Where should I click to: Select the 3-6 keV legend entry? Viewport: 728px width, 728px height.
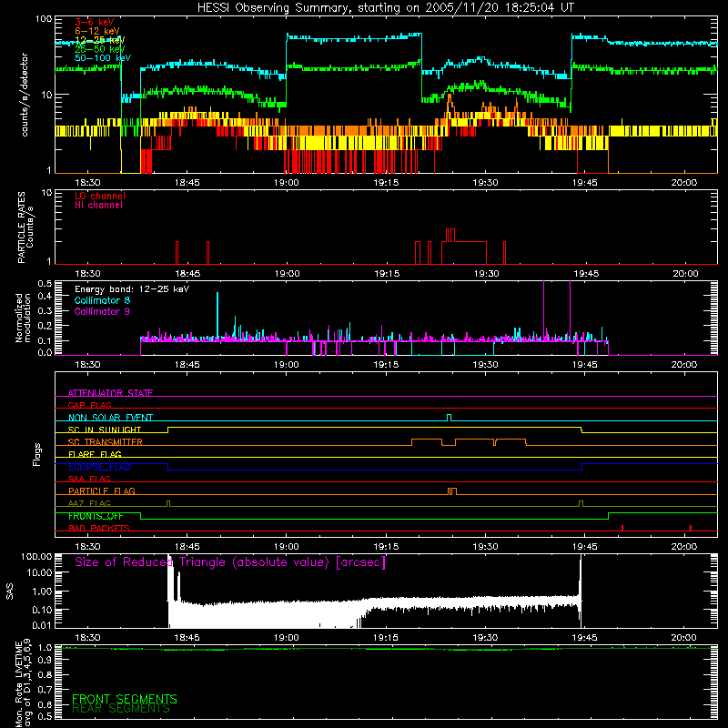pos(94,22)
